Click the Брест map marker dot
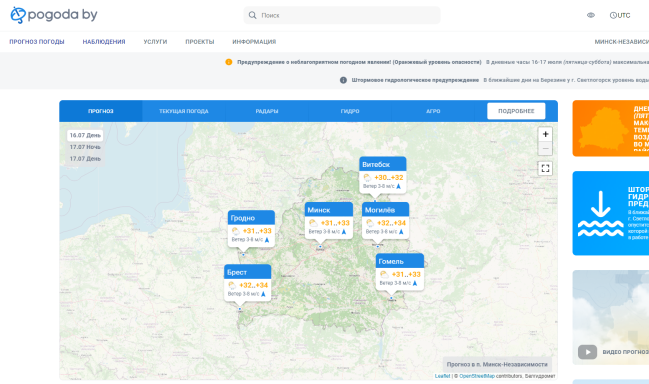 240,309
